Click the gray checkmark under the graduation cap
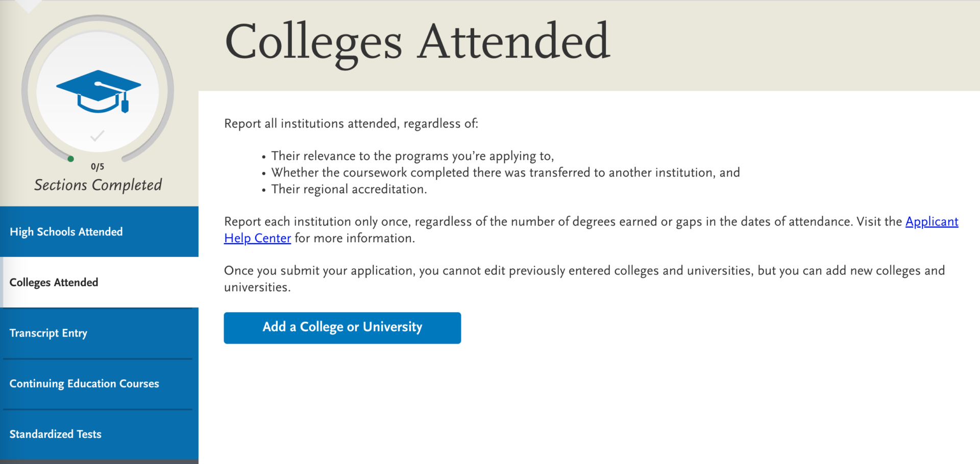 coord(97,136)
